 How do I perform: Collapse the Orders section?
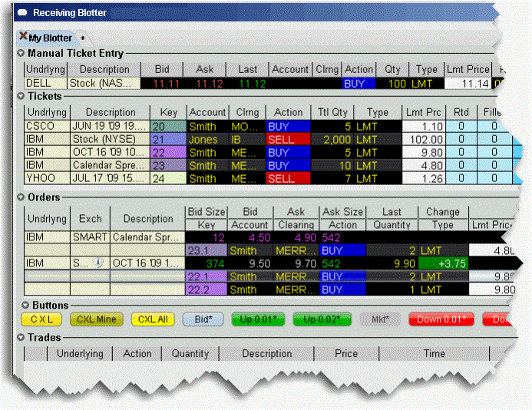coord(21,197)
